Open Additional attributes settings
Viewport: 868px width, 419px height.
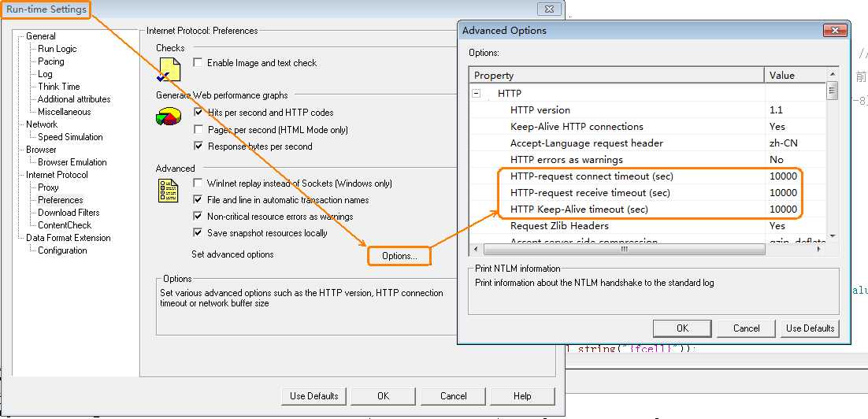pos(74,99)
